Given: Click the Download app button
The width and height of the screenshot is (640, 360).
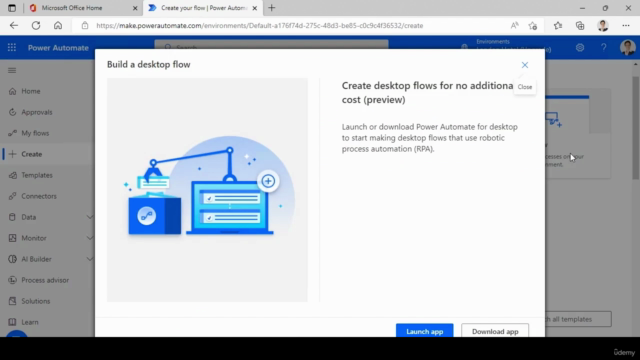Looking at the screenshot, I should click(x=495, y=331).
